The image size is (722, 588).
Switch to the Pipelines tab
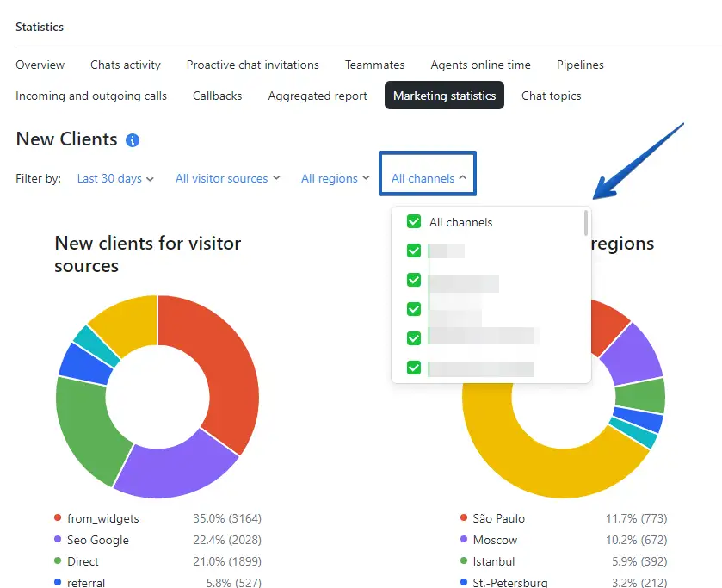[x=580, y=65]
